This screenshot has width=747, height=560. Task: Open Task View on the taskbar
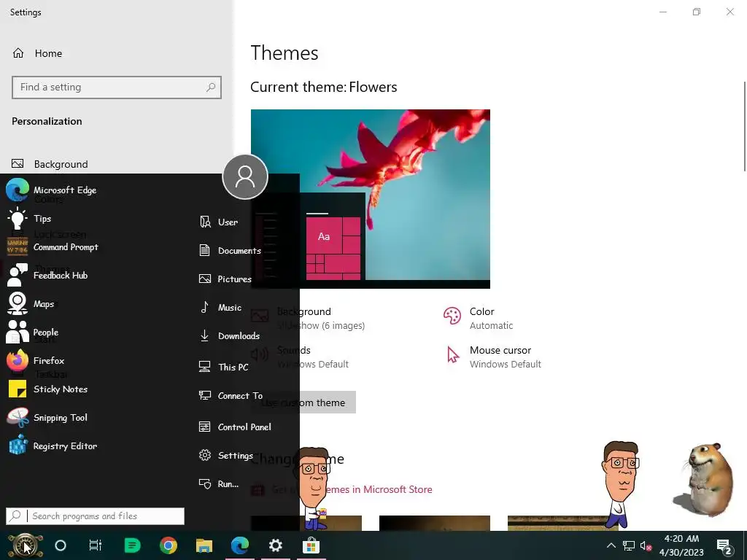(96, 545)
